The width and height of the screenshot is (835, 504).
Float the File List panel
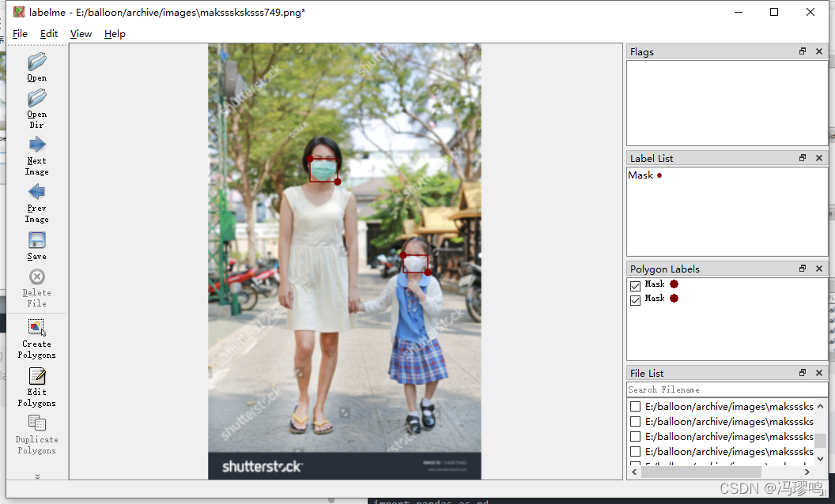coord(803,373)
